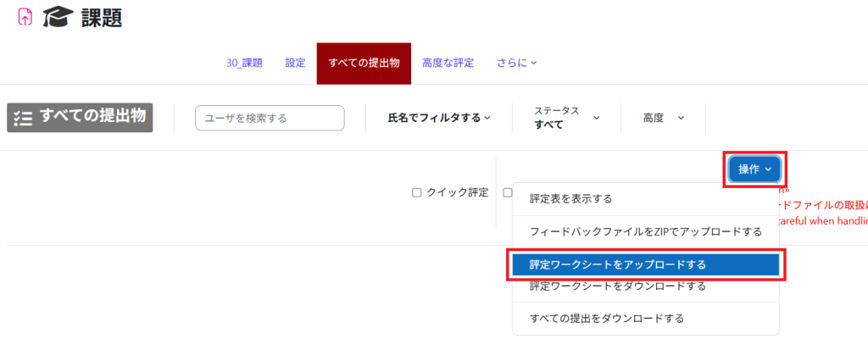868x339 pixels.
Task: Click the checklist icon beside すべての提出物
Action: click(23, 117)
